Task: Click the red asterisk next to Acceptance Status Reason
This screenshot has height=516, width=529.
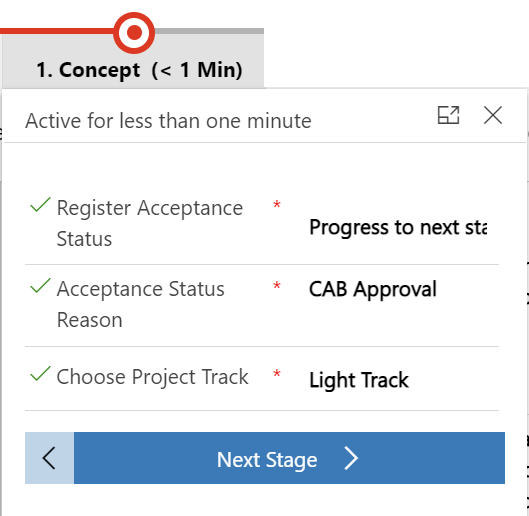Action: pyautogui.click(x=277, y=286)
